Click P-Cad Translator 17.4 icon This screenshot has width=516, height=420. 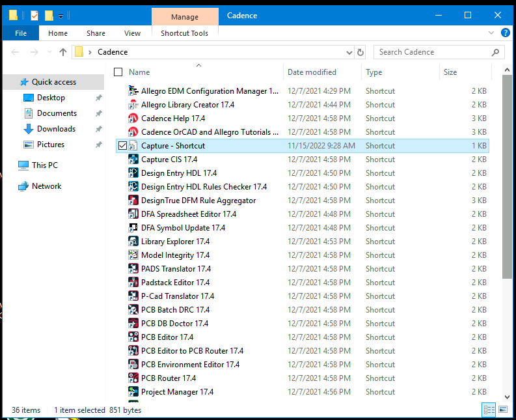(x=133, y=296)
